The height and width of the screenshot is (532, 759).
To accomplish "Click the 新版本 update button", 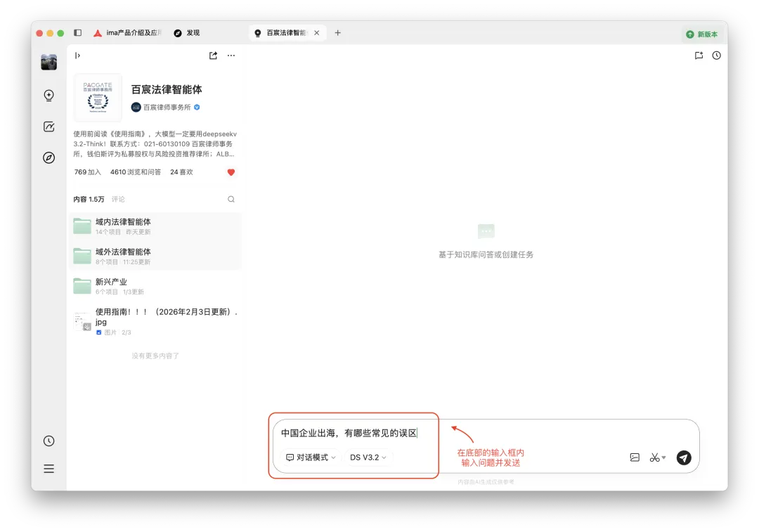I will pos(702,34).
